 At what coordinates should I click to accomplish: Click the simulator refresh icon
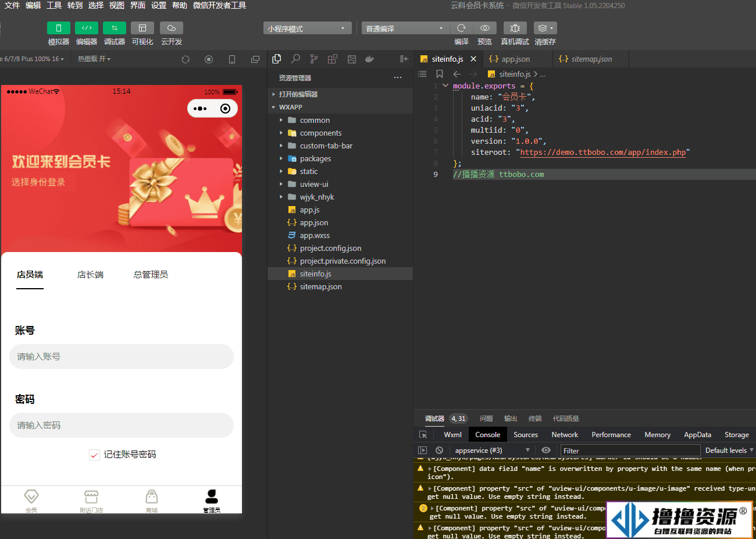point(186,59)
